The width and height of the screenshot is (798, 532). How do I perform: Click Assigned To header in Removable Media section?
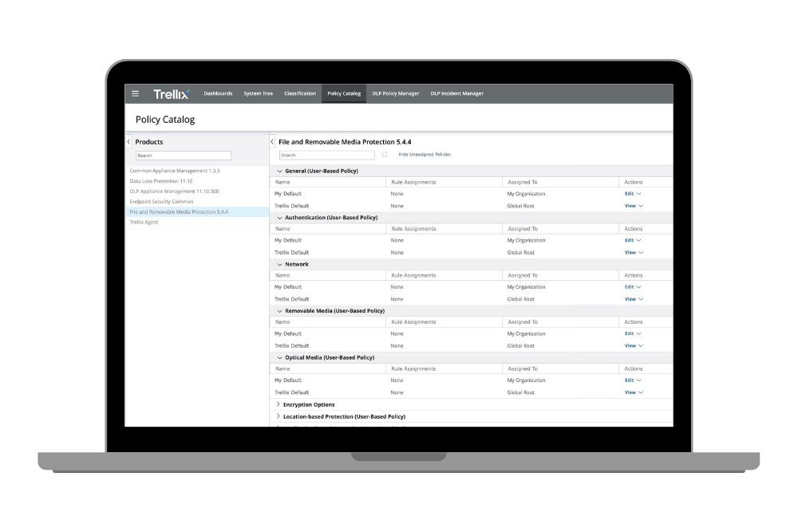(522, 322)
